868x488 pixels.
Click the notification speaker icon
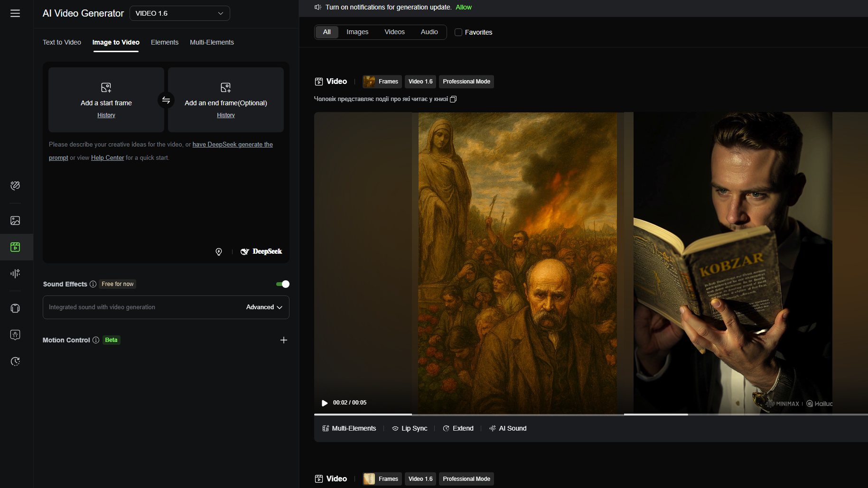[318, 7]
